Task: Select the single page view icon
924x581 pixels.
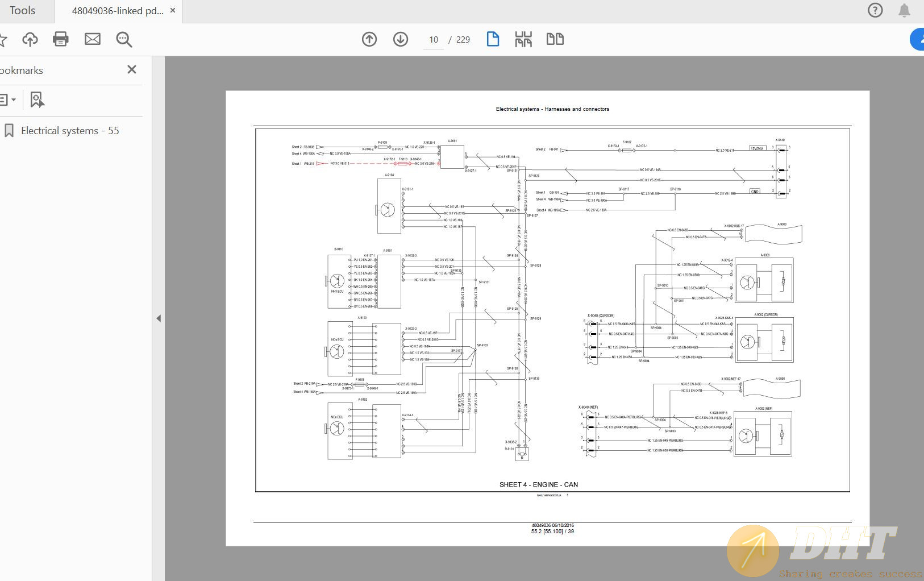Action: point(493,39)
